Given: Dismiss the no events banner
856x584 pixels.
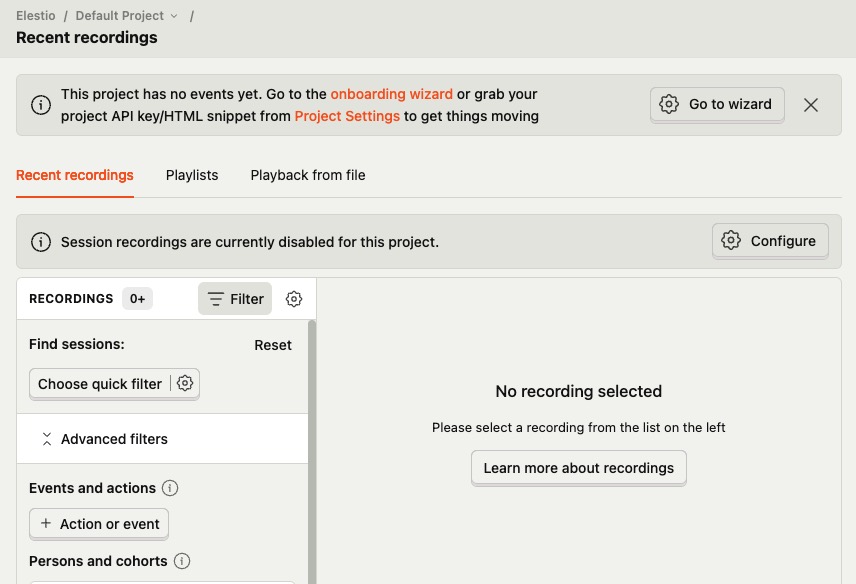Looking at the screenshot, I should [x=811, y=105].
